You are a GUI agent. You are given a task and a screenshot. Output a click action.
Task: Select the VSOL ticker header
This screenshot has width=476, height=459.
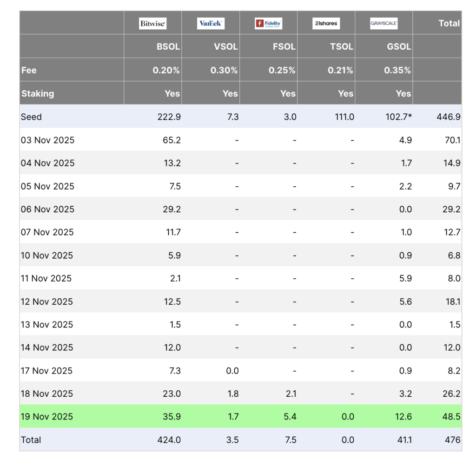click(226, 47)
